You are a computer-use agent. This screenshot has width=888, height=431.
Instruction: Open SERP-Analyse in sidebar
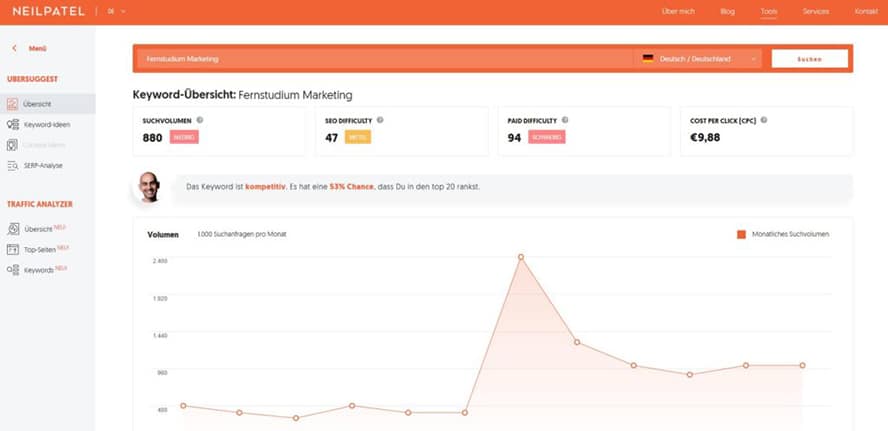coord(43,166)
